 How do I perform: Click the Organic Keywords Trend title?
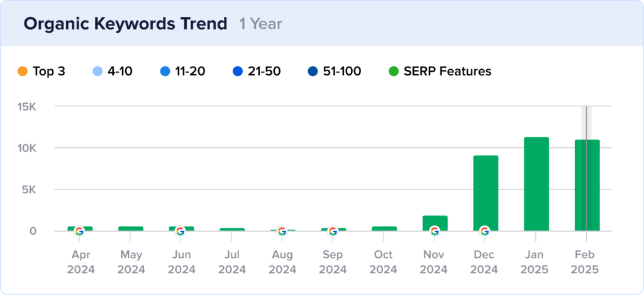(125, 24)
